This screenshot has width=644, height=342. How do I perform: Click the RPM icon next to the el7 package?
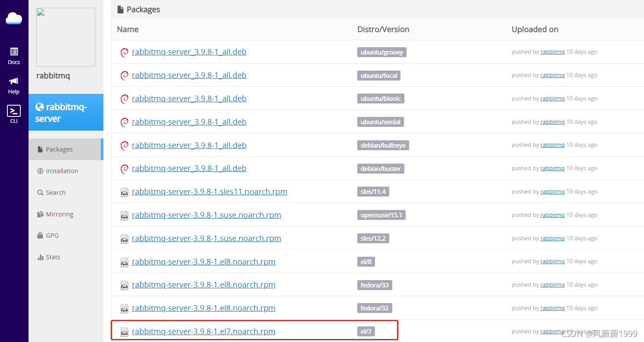coord(124,332)
